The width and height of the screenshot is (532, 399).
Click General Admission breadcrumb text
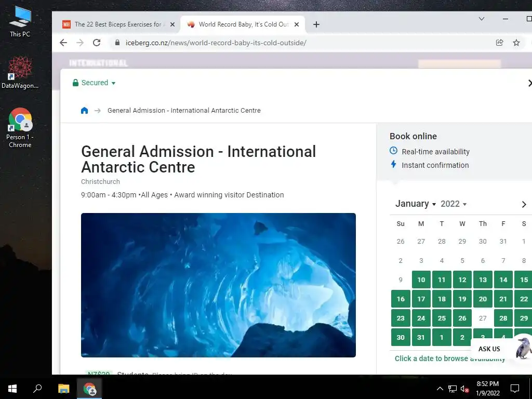[x=184, y=110]
